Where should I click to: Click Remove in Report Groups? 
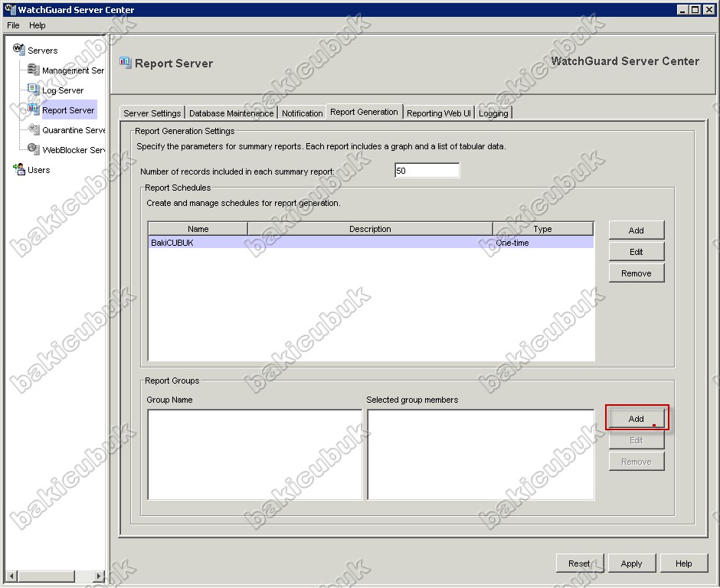[637, 462]
